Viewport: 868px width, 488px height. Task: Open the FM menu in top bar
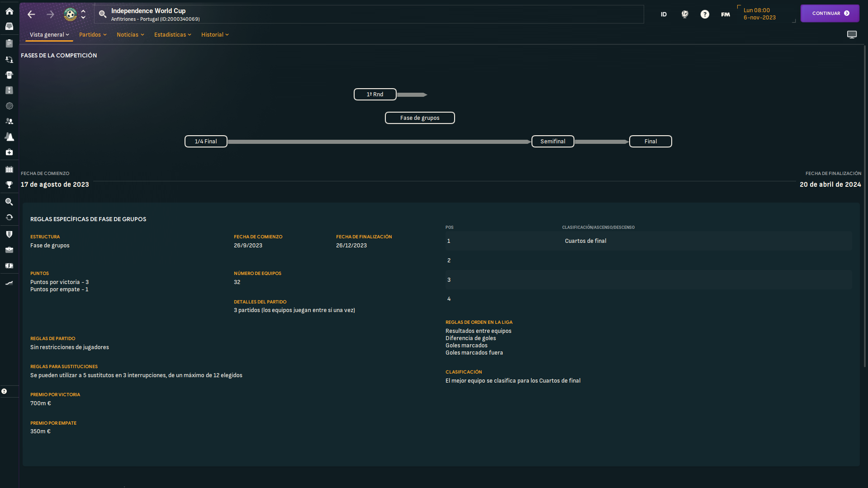point(726,14)
